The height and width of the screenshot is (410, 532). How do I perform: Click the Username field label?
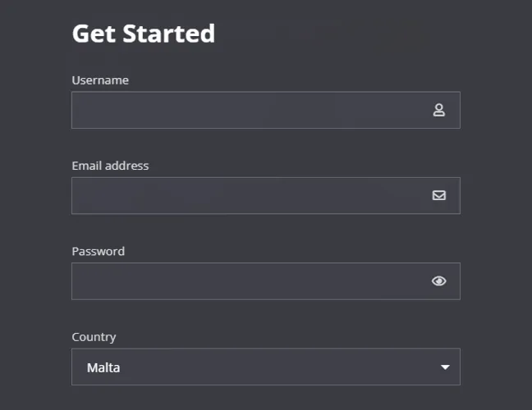tap(100, 80)
